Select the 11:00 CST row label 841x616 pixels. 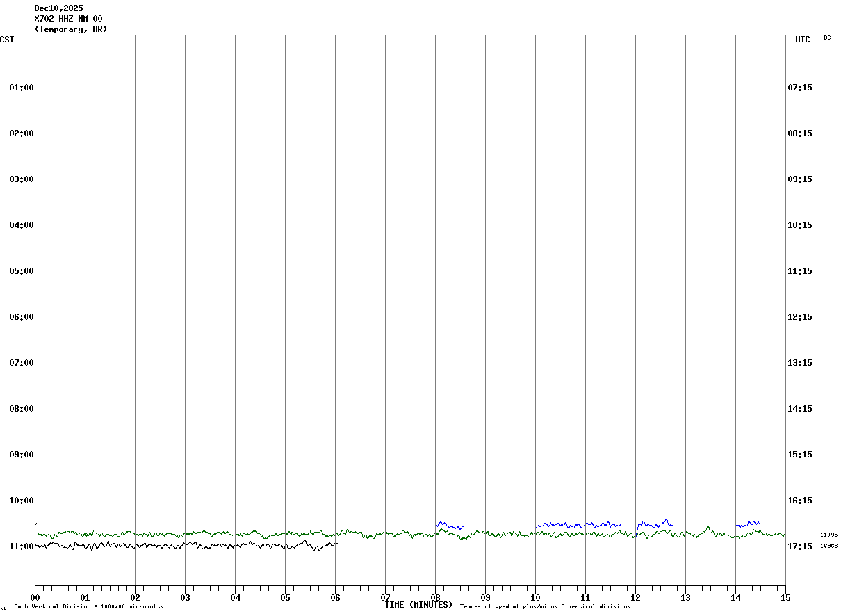(x=22, y=546)
